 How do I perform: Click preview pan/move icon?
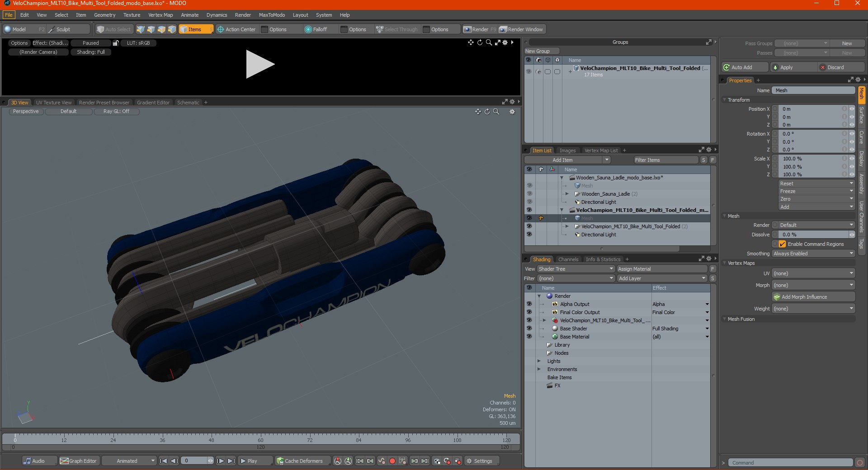[471, 42]
